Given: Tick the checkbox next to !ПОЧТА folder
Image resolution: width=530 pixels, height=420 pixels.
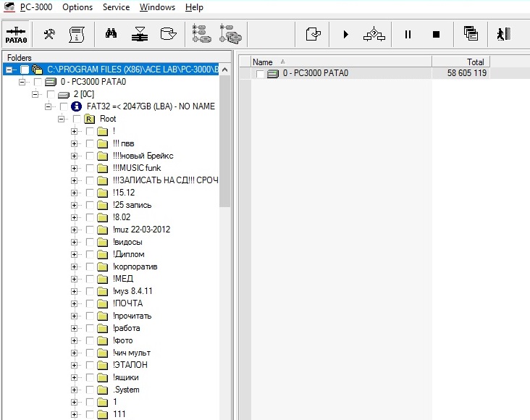Looking at the screenshot, I should tap(90, 303).
